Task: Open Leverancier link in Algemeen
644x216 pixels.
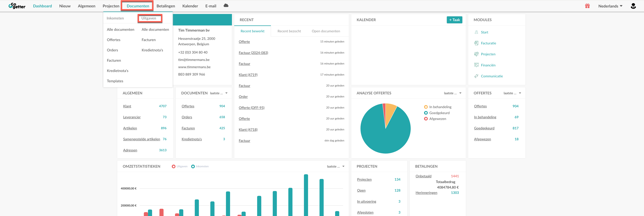Action: (x=132, y=117)
